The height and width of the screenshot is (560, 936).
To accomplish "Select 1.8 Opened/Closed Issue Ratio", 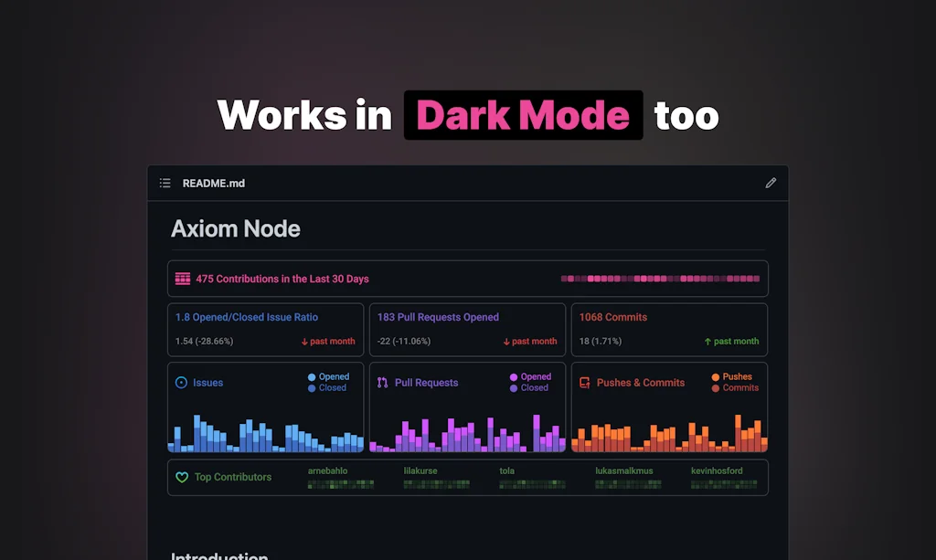I will [247, 317].
